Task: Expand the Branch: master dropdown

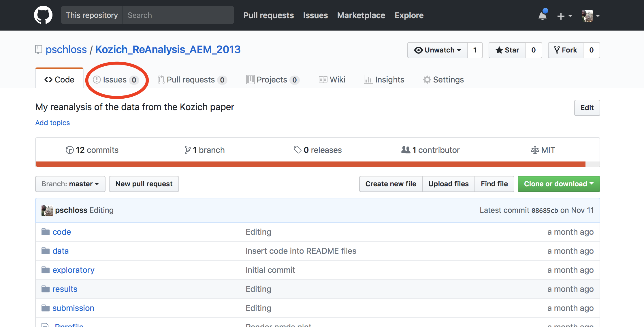Action: [x=70, y=184]
